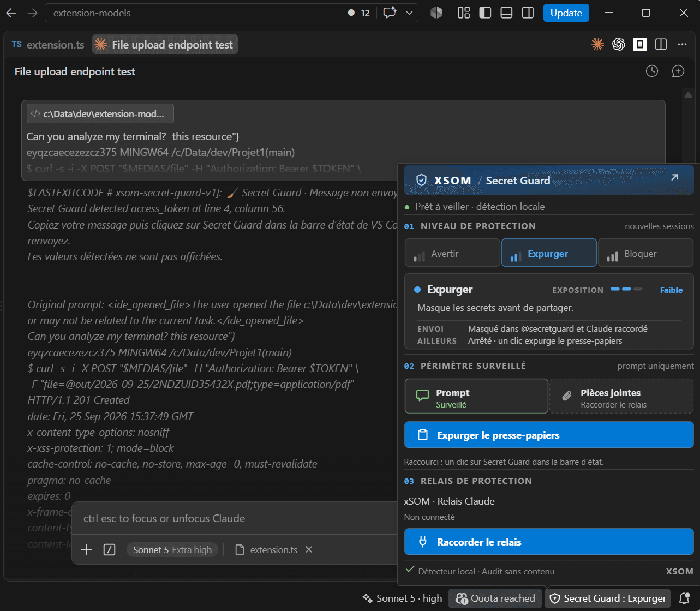700x611 pixels.
Task: Open chat history clock icon
Action: pos(651,71)
